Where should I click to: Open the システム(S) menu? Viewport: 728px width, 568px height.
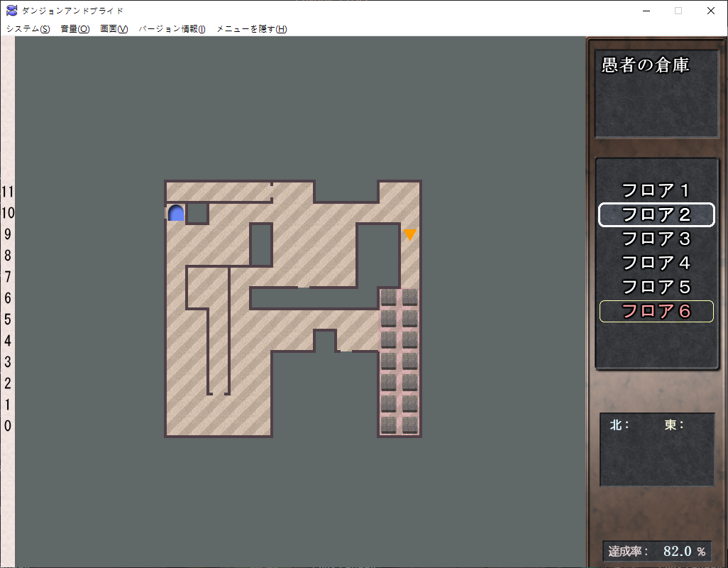[28, 29]
